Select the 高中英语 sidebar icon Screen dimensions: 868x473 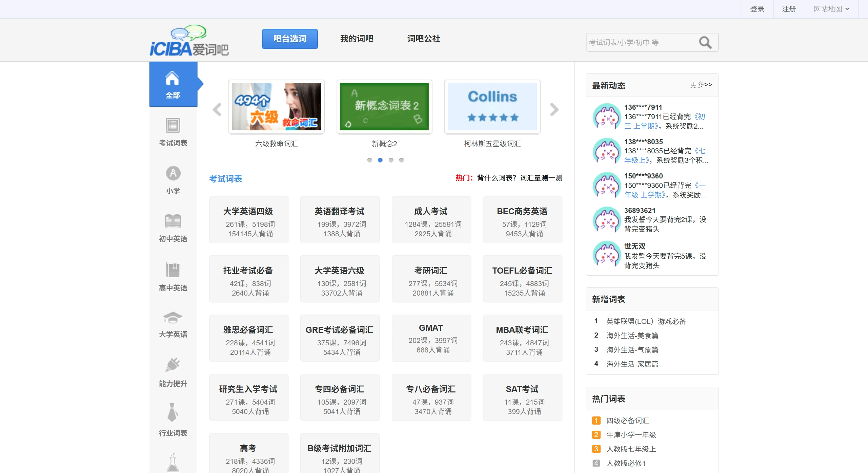point(173,270)
